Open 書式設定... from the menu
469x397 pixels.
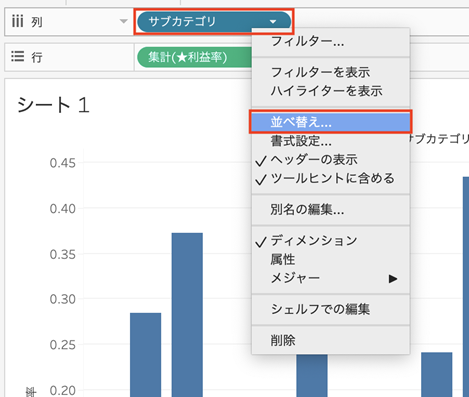click(331, 141)
